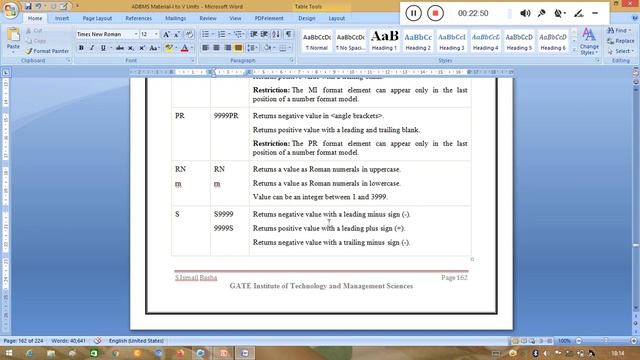640x360 pixels.
Task: Click Find in Editing group
Action: click(x=618, y=31)
